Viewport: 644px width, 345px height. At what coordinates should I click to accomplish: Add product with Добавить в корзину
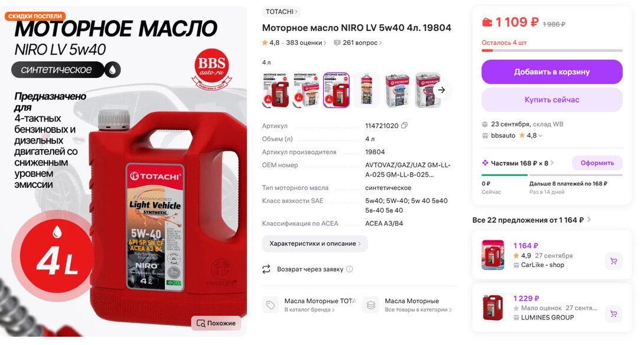552,72
